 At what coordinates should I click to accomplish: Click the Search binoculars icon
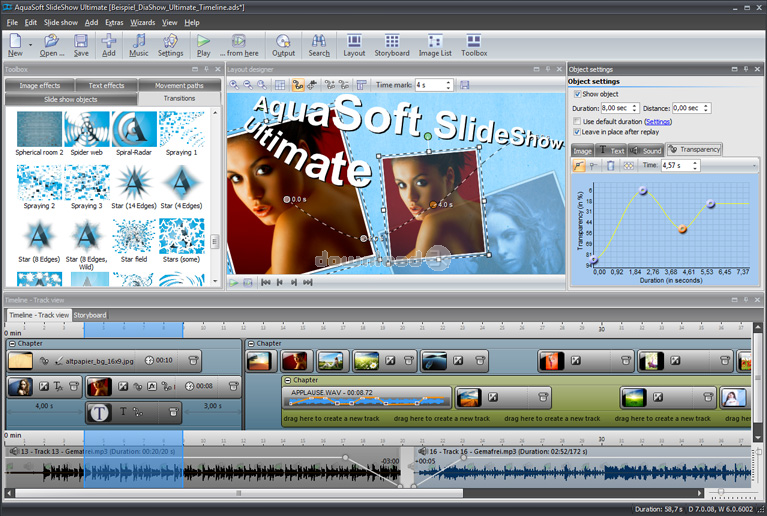pos(319,45)
